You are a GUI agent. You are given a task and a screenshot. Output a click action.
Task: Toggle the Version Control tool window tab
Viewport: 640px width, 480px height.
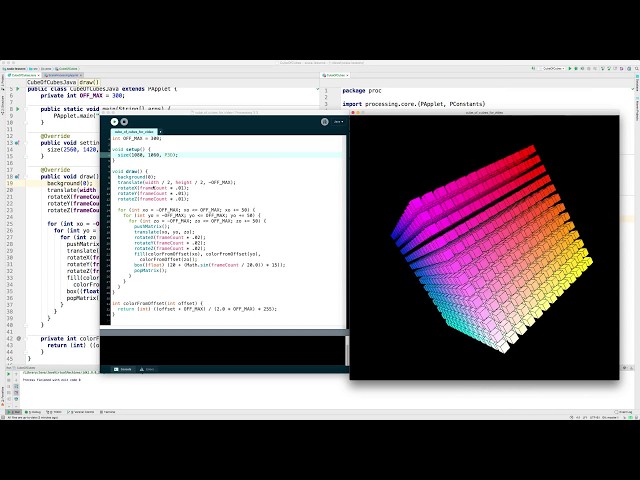(x=81, y=412)
